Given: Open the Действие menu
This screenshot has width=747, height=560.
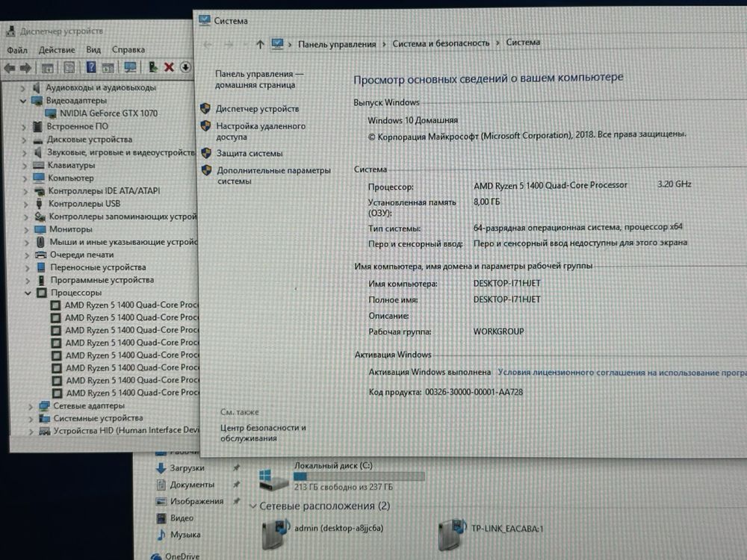Looking at the screenshot, I should [x=57, y=49].
